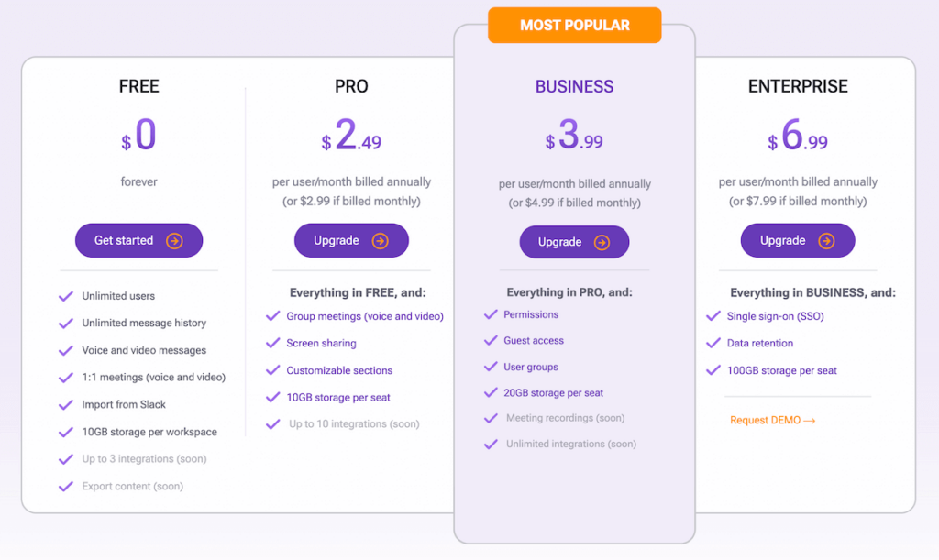
Task: Open the Request DEMO link
Action: [773, 421]
